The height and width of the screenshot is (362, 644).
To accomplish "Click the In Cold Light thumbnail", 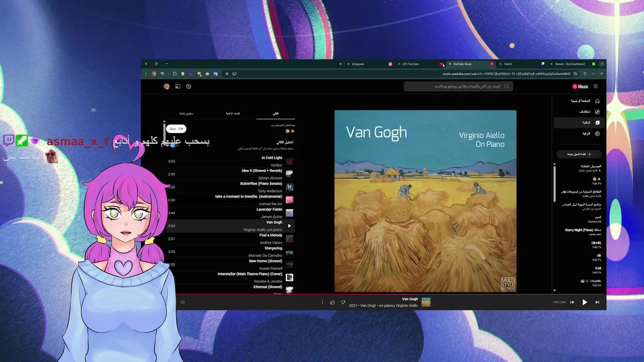I will [x=289, y=161].
